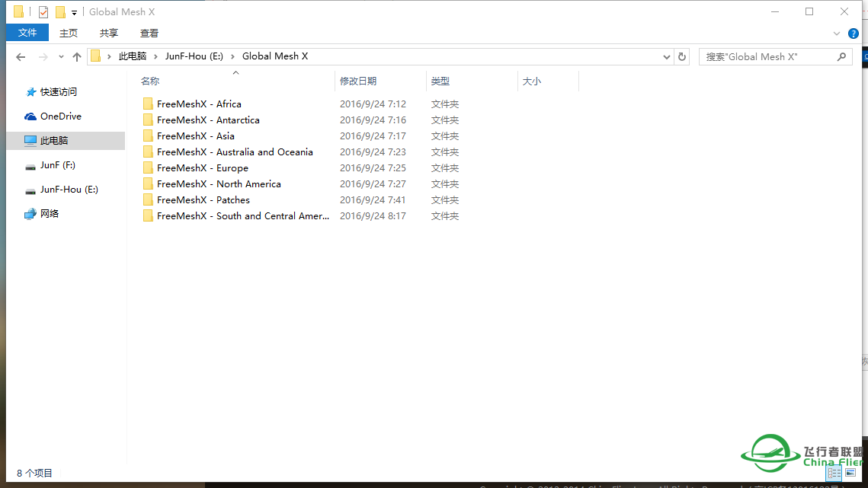868x488 pixels.
Task: Select the FreeMeshX - Africa folder icon
Action: tap(148, 104)
